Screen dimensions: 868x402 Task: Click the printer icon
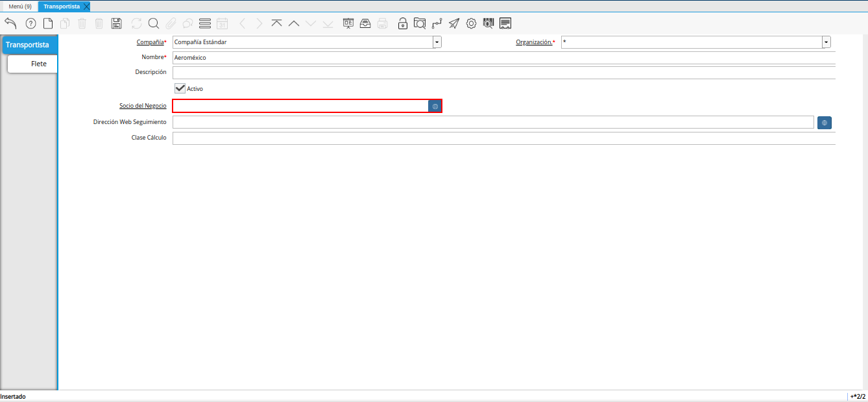pos(383,23)
